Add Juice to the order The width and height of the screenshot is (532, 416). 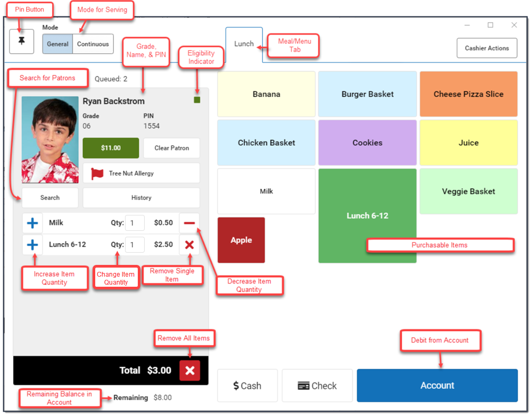469,143
